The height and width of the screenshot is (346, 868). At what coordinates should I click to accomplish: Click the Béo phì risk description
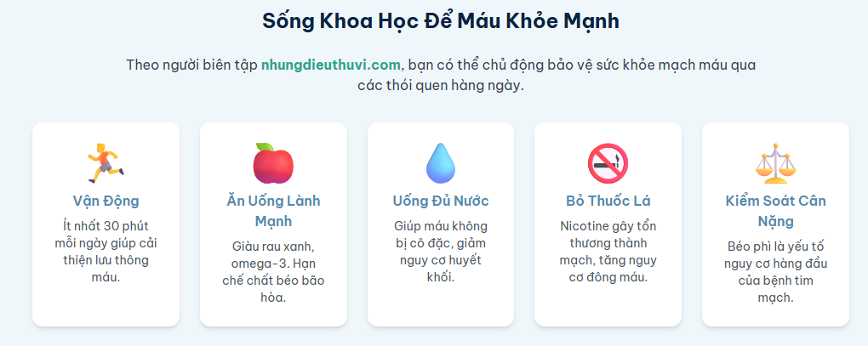[775, 272]
